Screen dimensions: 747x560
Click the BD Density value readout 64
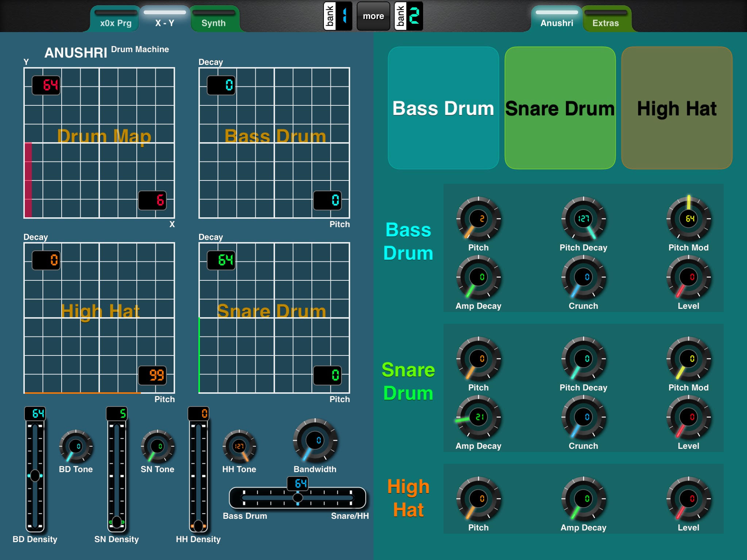coord(35,413)
